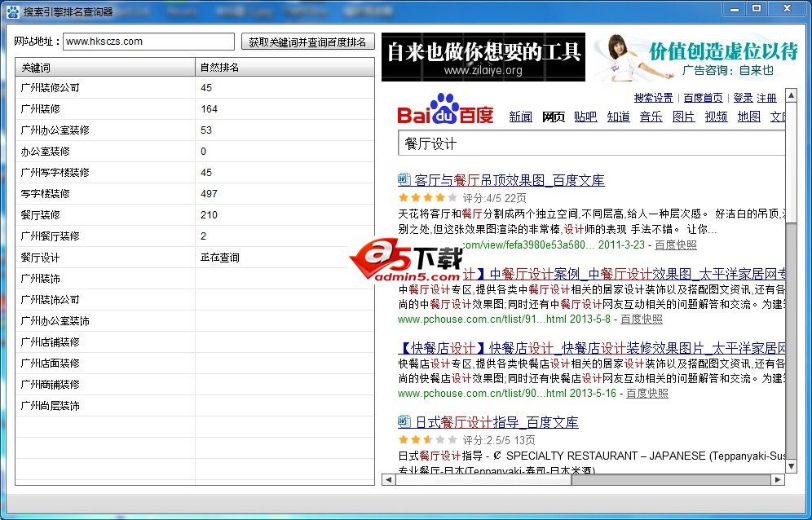Click the 登录 link
Screen dimensions: 812x520
tap(744, 97)
